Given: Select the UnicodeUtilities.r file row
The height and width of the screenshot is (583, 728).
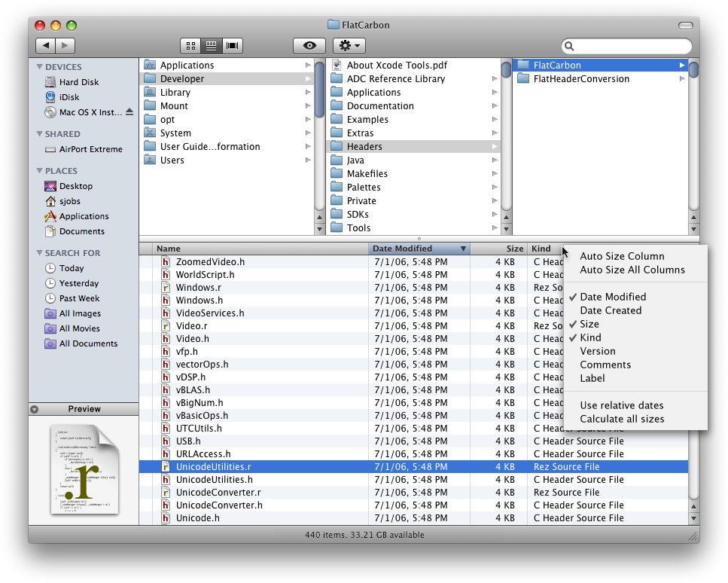Looking at the screenshot, I should [x=413, y=467].
